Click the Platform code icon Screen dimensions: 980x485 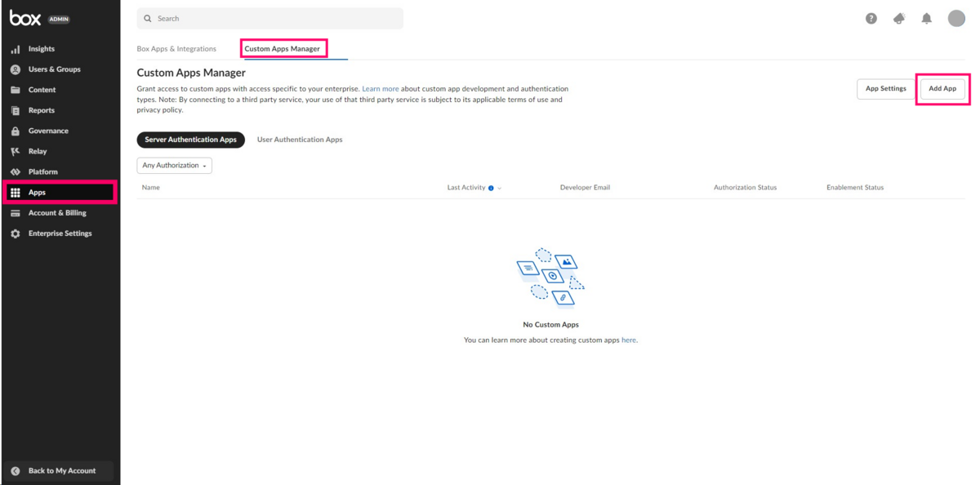coord(15,171)
